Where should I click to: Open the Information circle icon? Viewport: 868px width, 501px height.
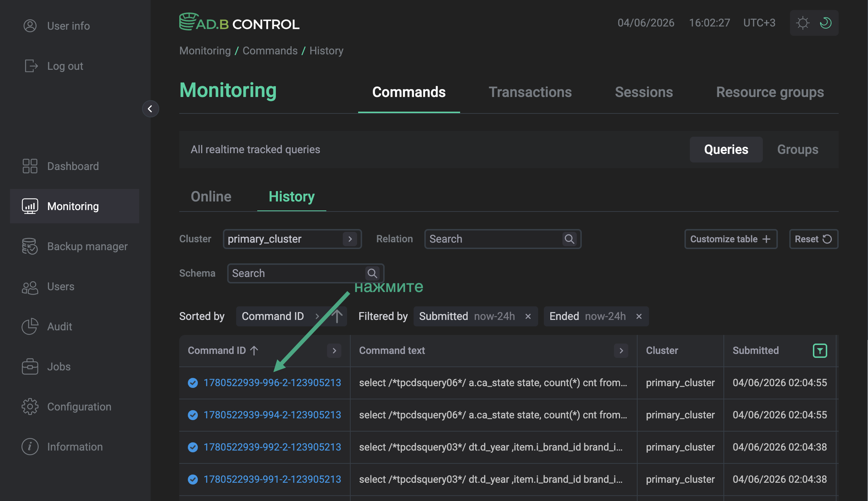(x=30, y=447)
